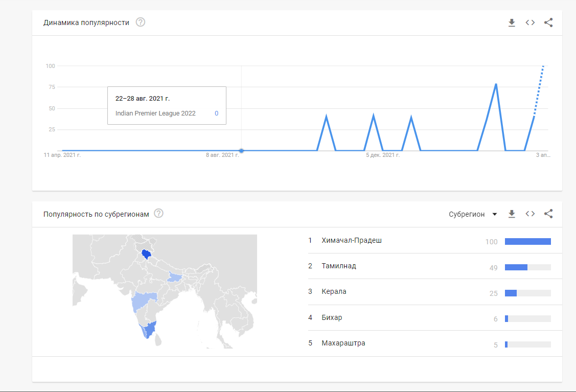The image size is (576, 392).
Task: Share the subregion popularity panel
Action: 548,214
